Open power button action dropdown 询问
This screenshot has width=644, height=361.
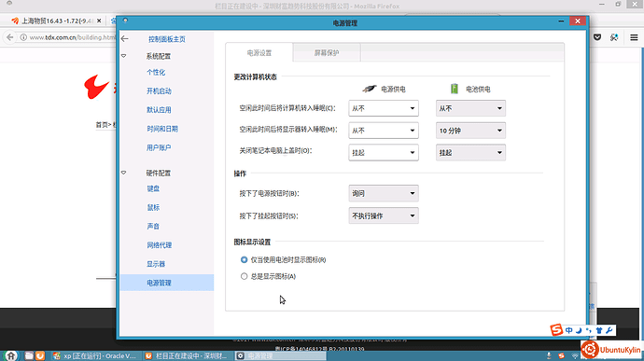pos(384,193)
